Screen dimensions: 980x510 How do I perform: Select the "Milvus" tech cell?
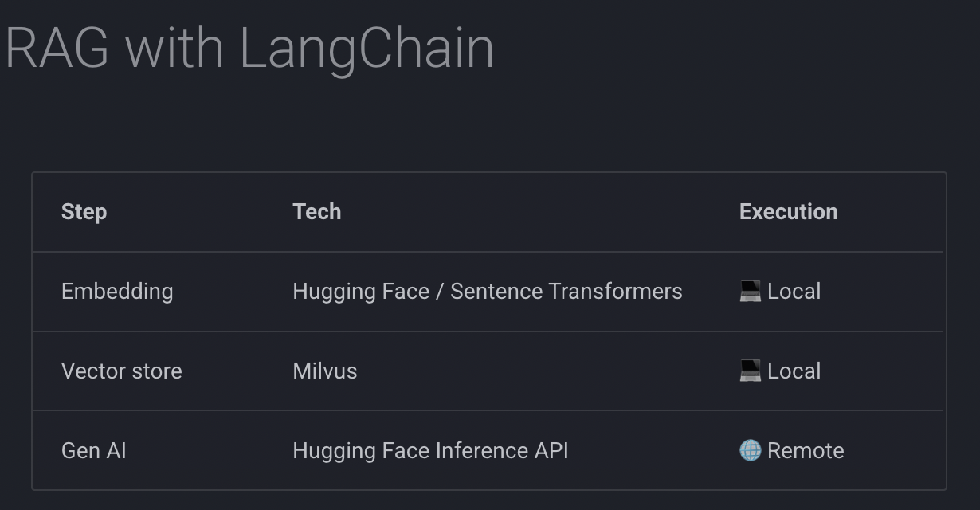pos(325,371)
